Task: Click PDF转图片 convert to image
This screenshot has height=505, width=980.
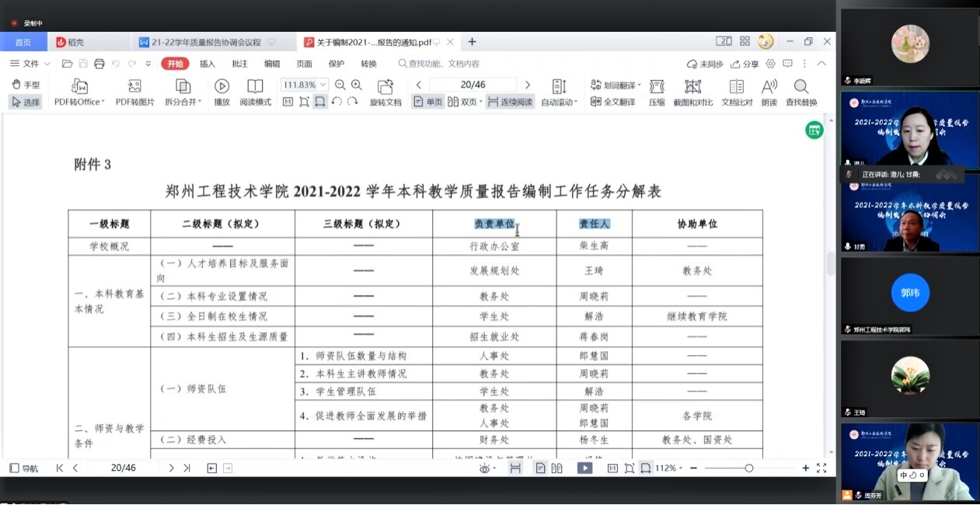Action: pos(135,92)
